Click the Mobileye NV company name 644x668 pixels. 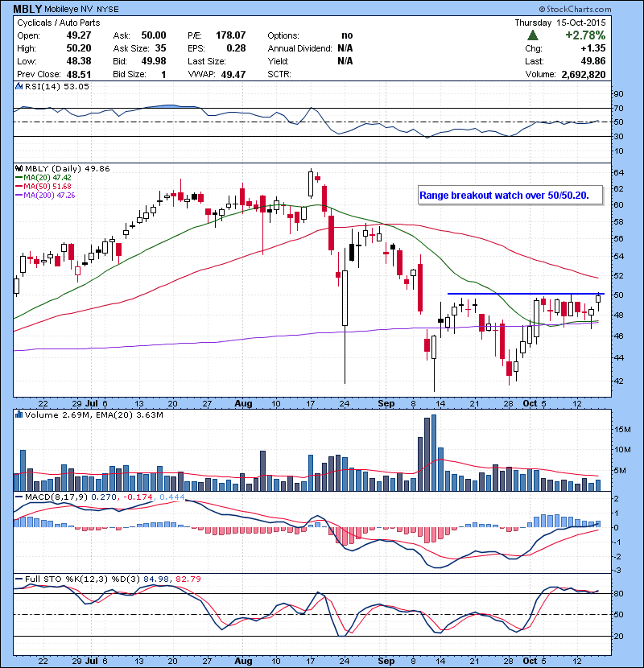(x=67, y=9)
